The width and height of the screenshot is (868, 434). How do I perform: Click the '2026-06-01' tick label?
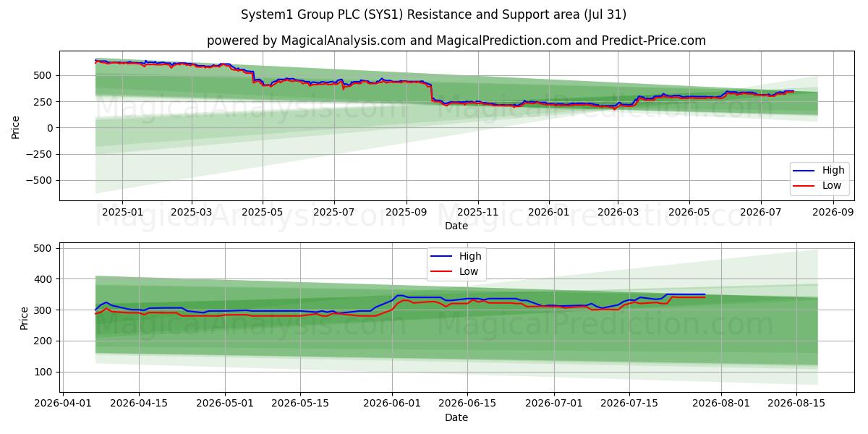pos(392,404)
